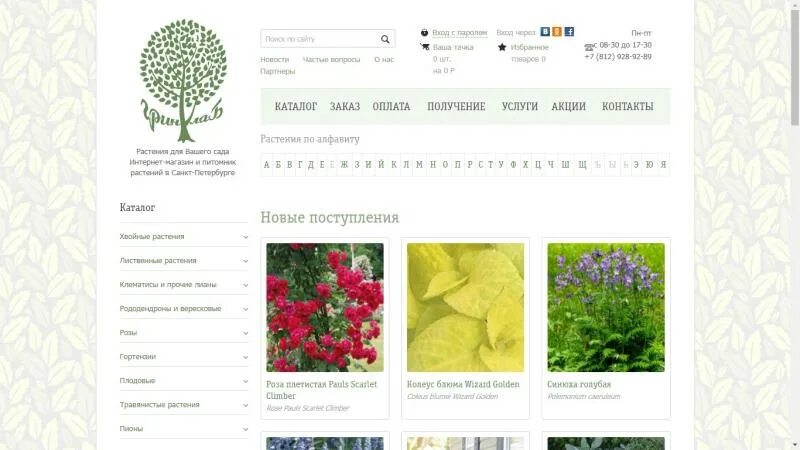Filter plants by letter А
Image resolution: width=800 pixels, height=450 pixels.
pos(266,165)
